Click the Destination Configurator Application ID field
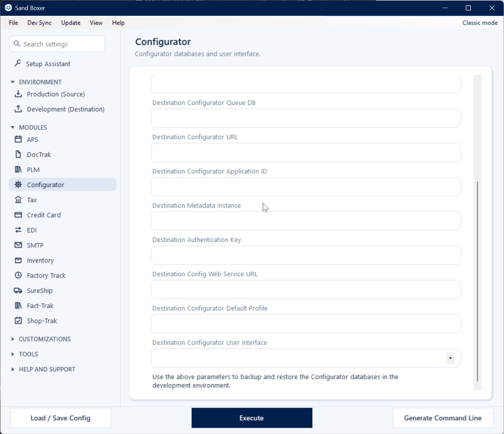This screenshot has width=504, height=434. (306, 186)
